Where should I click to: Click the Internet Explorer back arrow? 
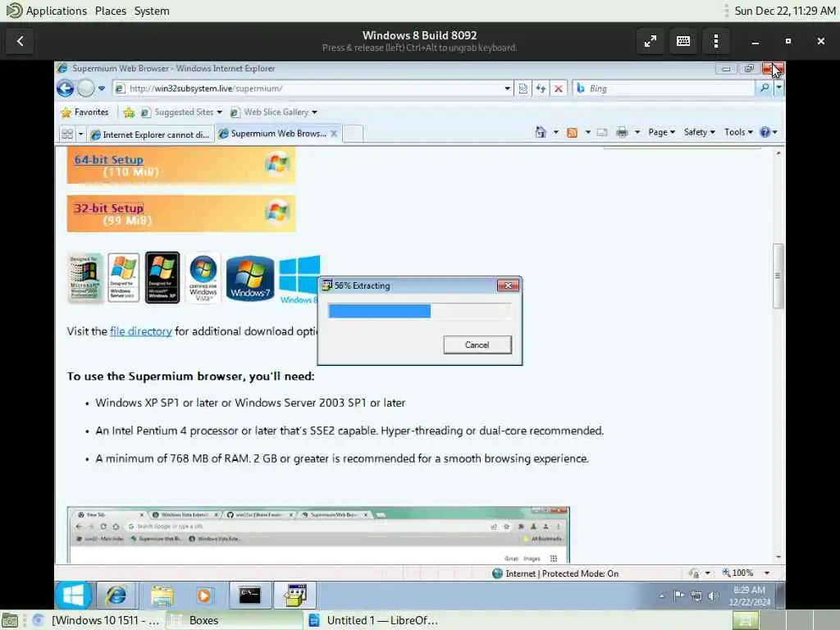point(66,89)
